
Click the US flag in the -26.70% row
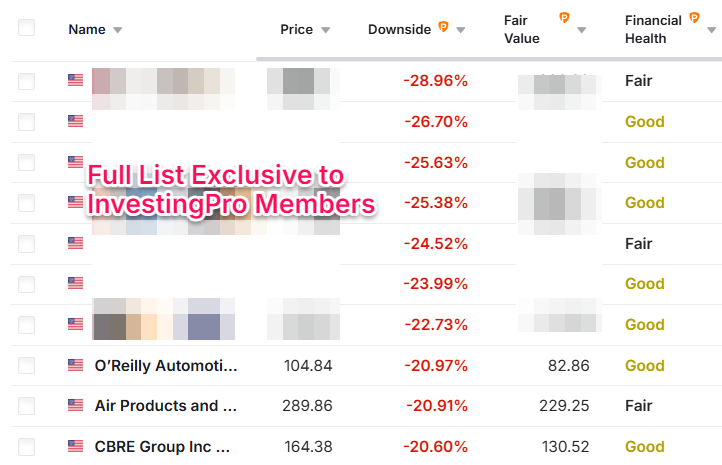[x=76, y=121]
